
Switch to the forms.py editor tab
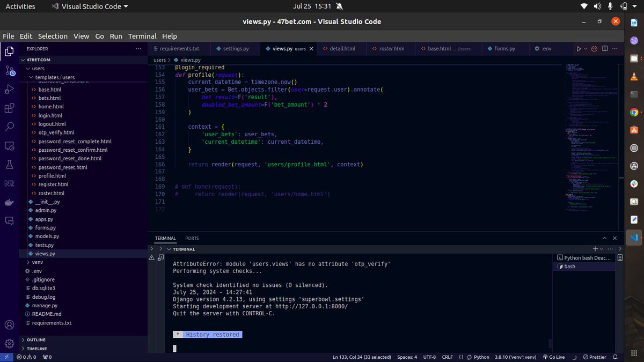(504, 48)
